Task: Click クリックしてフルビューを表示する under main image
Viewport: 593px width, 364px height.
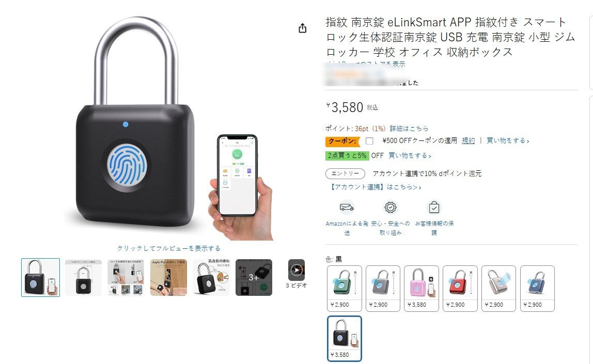Action: point(169,248)
